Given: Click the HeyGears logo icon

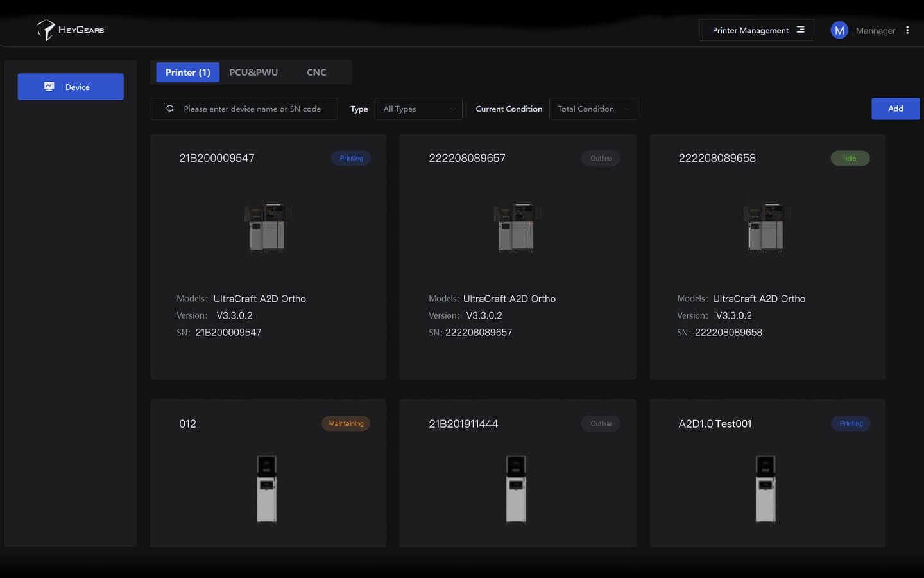Looking at the screenshot, I should coord(46,30).
